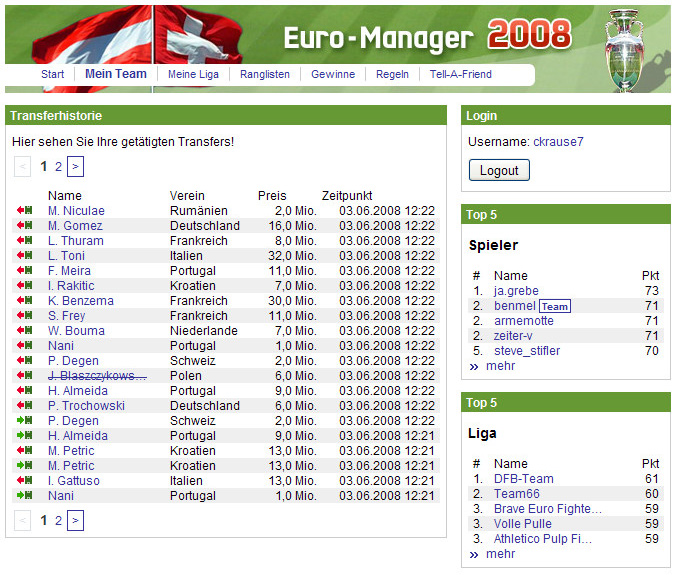View top manager ja.grebe
This screenshot has height=575, width=676.
[516, 291]
